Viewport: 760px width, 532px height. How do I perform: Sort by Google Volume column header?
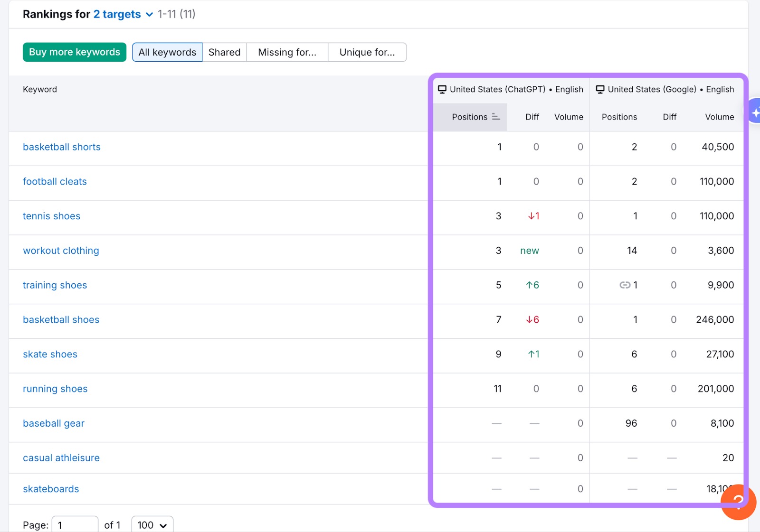coord(720,117)
